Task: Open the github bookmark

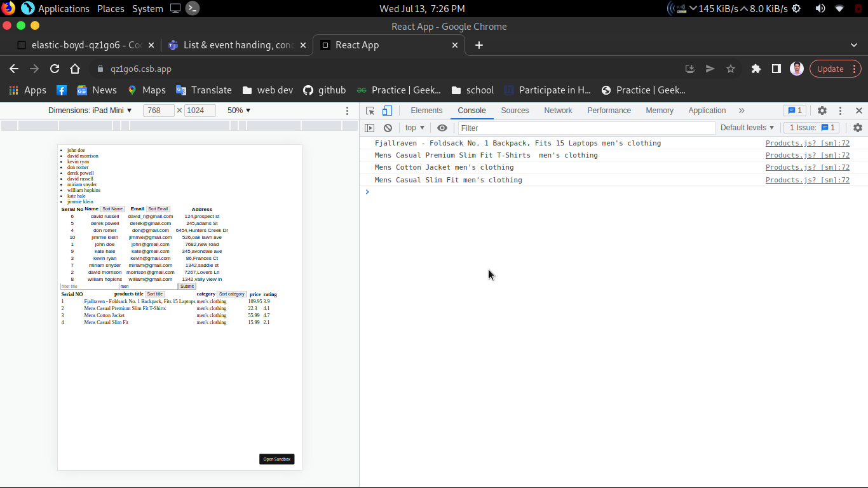Action: pos(324,90)
